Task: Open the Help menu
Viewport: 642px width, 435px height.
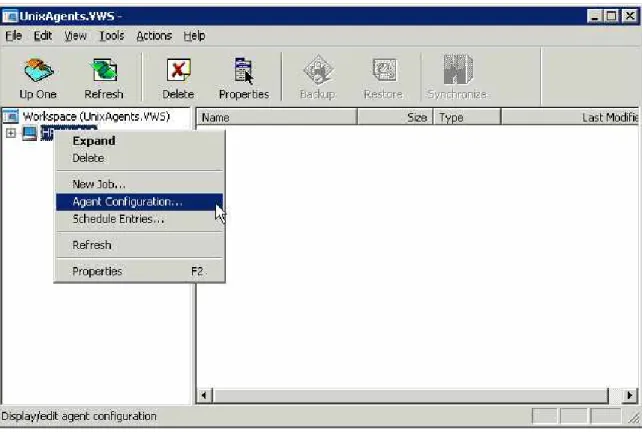Action: 194,36
